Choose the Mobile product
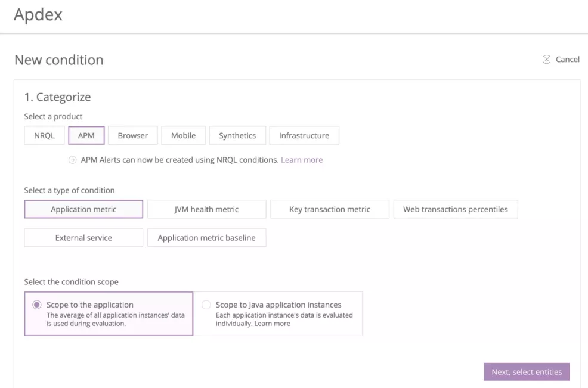The image size is (588, 388). pos(183,135)
